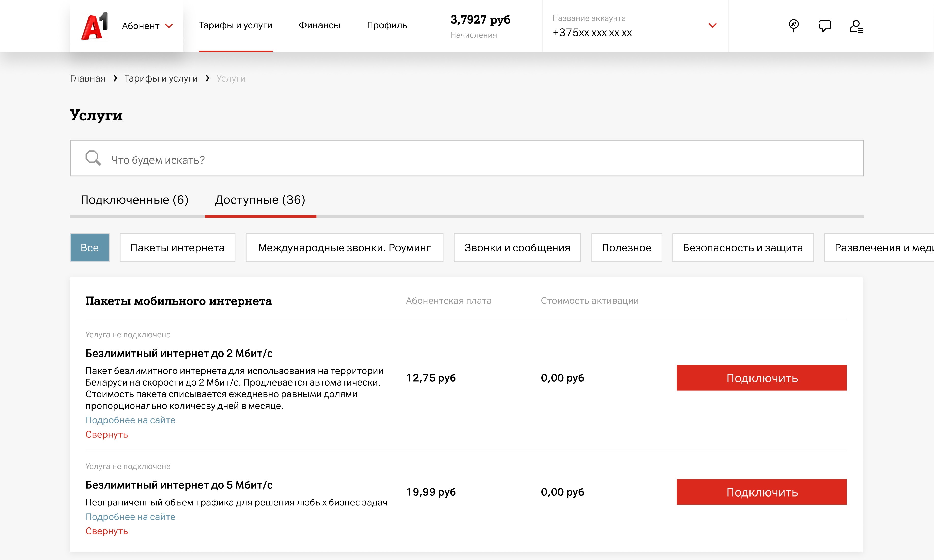Open Подробнее на сайте for 5 Мбит/с

coord(130,517)
